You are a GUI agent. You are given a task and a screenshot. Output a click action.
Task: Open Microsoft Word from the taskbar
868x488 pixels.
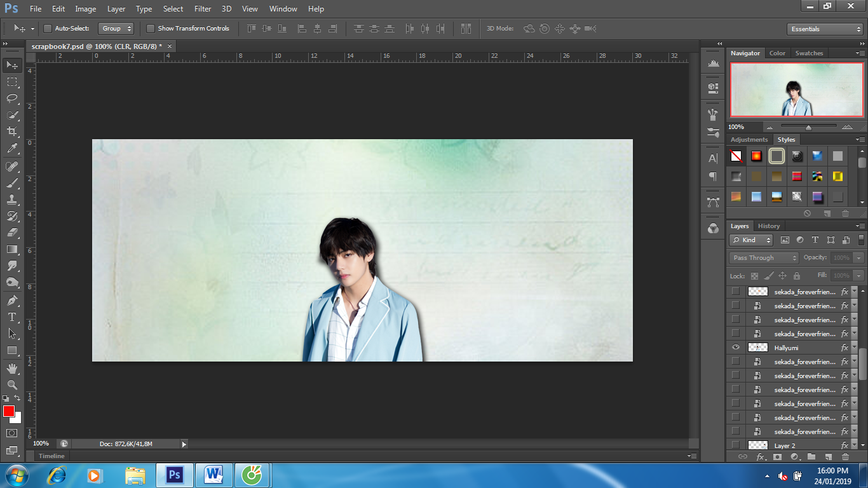(214, 475)
